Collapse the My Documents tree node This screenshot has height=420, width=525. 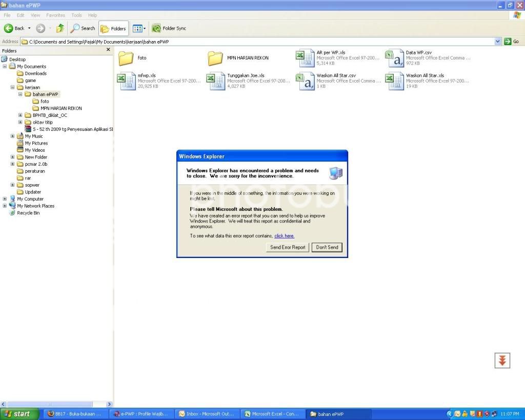5,66
